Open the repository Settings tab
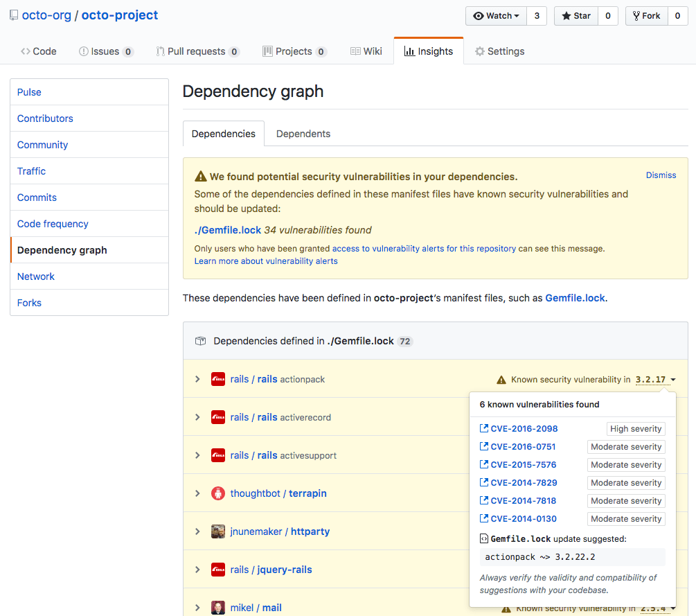The width and height of the screenshot is (696, 616). pos(499,51)
